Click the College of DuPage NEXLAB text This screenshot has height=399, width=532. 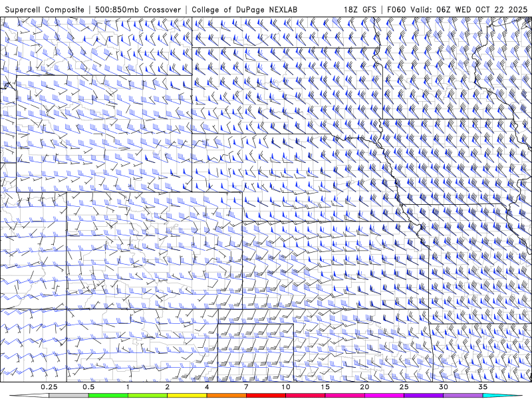pos(244,9)
